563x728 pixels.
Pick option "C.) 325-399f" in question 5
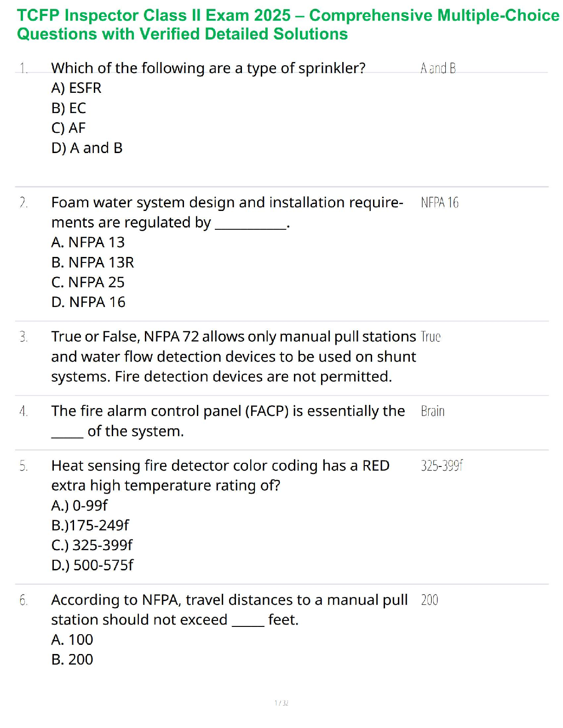pos(92,545)
